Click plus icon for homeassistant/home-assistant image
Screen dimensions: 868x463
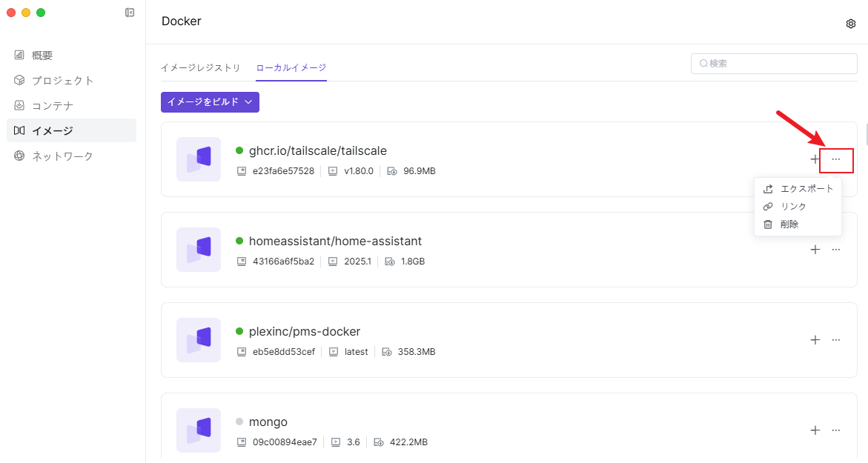coord(815,250)
